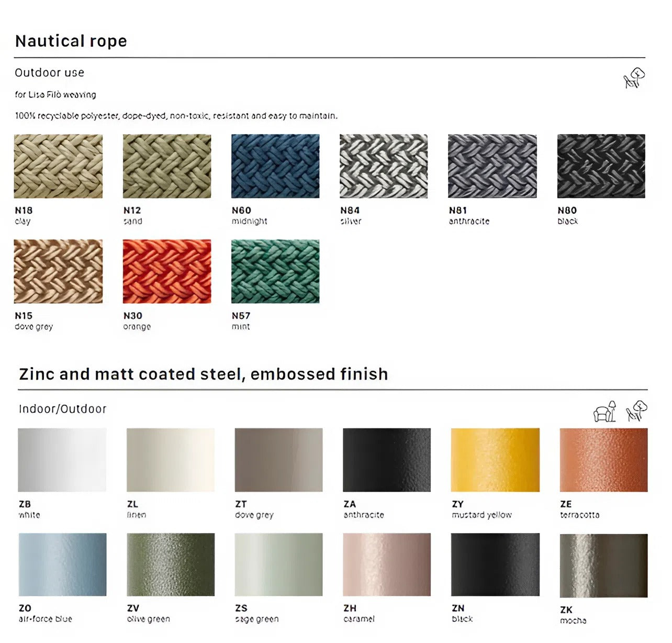672x643 pixels.
Task: Choose the ZH caramel steel swatch
Action: 387,564
